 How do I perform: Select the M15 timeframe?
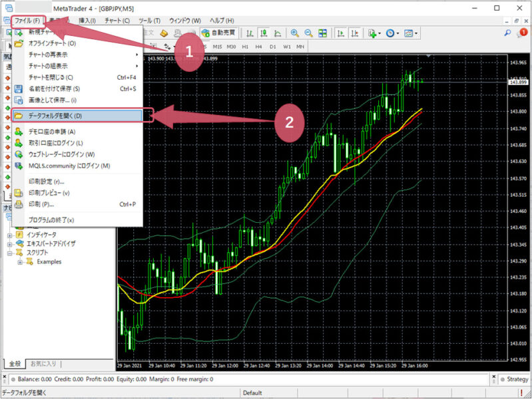(217, 47)
